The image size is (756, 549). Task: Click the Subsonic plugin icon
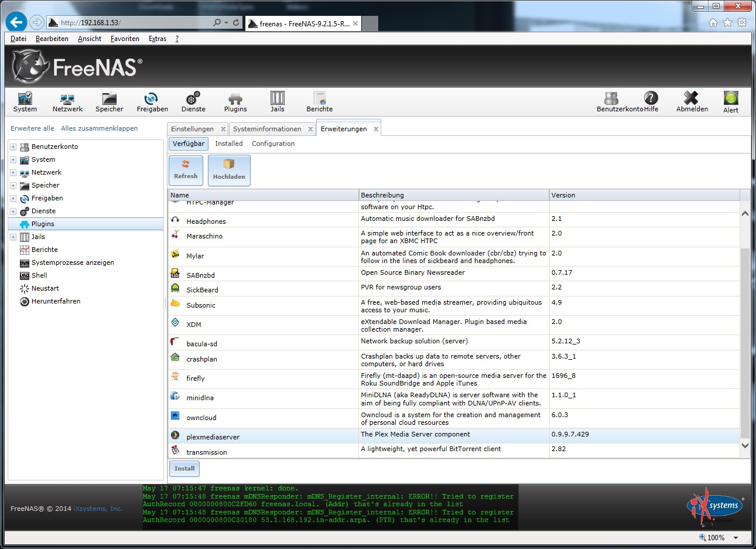175,304
